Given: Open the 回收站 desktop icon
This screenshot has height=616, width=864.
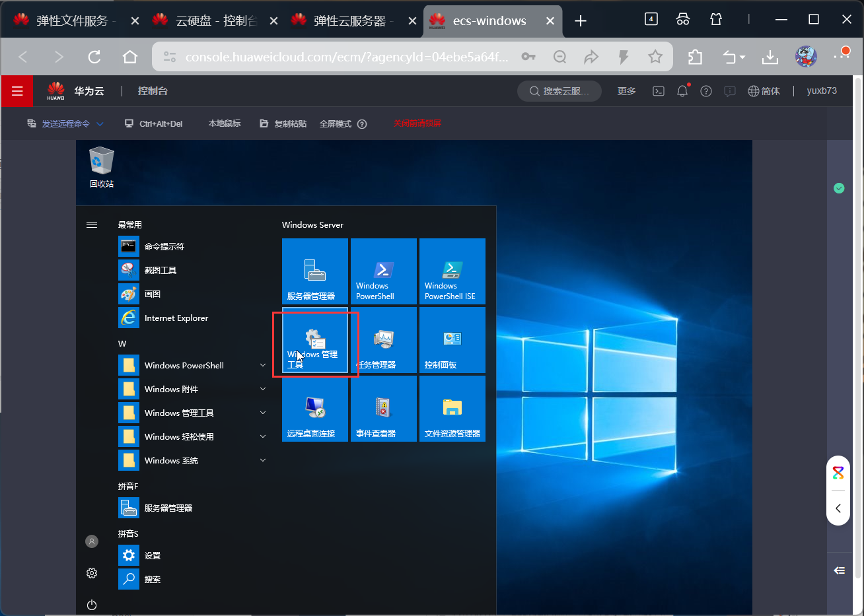Looking at the screenshot, I should (x=101, y=168).
